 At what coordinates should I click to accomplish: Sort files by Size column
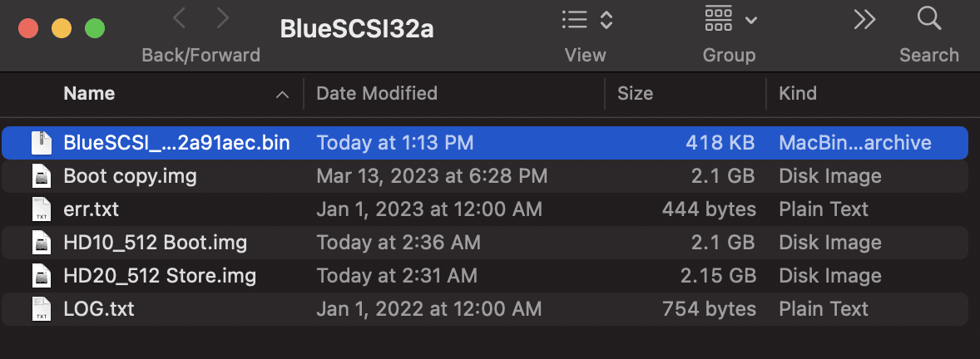click(x=635, y=93)
